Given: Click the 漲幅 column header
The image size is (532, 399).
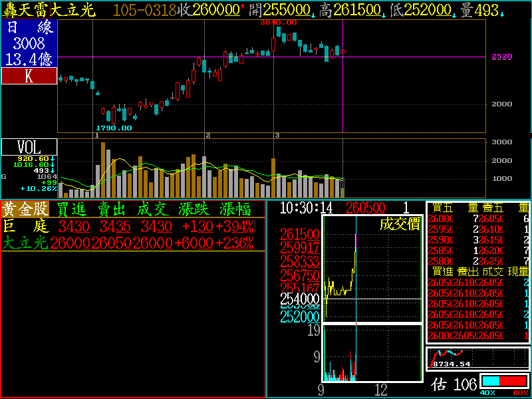Looking at the screenshot, I should [236, 209].
